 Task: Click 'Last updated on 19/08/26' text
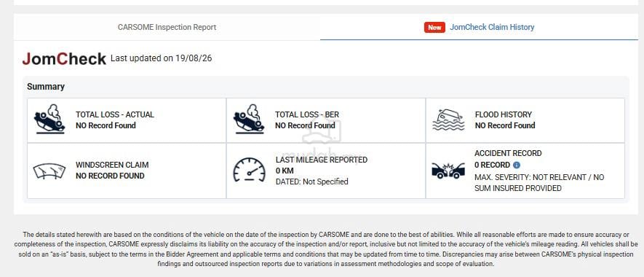pyautogui.click(x=162, y=58)
